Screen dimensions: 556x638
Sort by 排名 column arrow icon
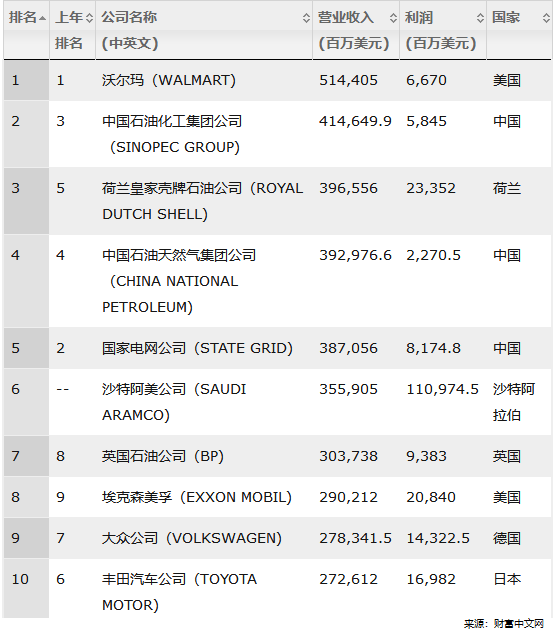pyautogui.click(x=43, y=18)
